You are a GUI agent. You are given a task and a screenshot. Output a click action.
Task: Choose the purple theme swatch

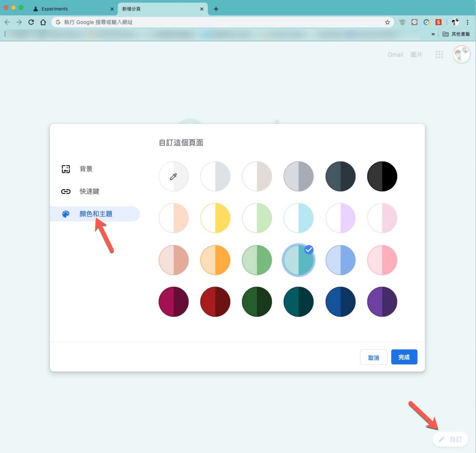click(x=382, y=302)
